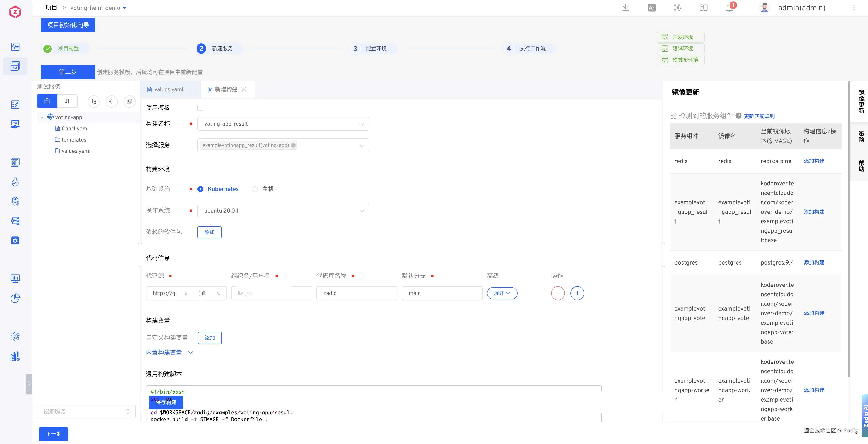This screenshot has width=868, height=444.
Task: Expand the 展开 advanced options button
Action: (502, 293)
